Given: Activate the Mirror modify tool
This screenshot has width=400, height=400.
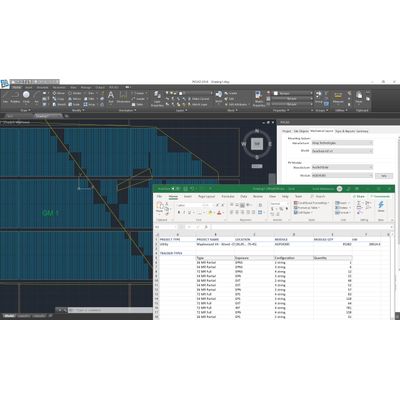Looking at the screenshot, I should point(74,99).
